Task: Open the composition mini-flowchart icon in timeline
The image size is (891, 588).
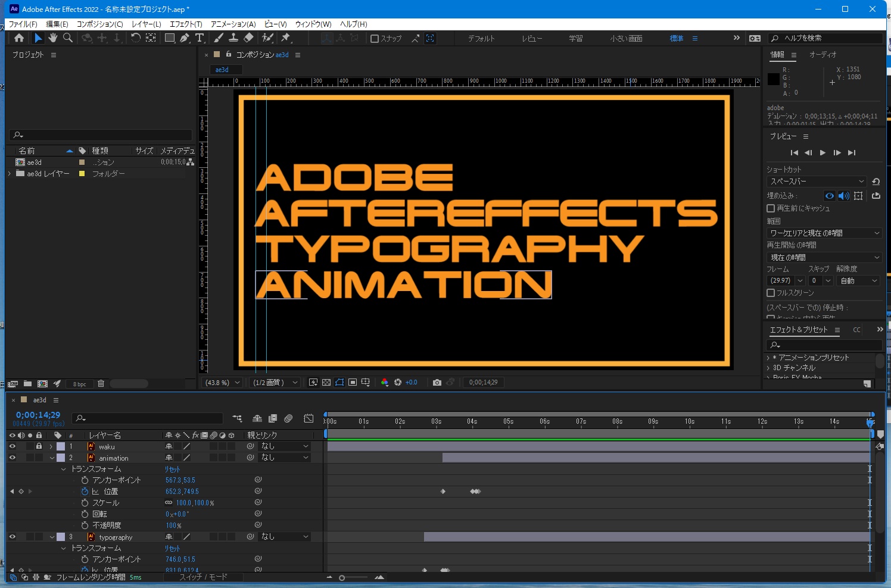Action: click(237, 418)
